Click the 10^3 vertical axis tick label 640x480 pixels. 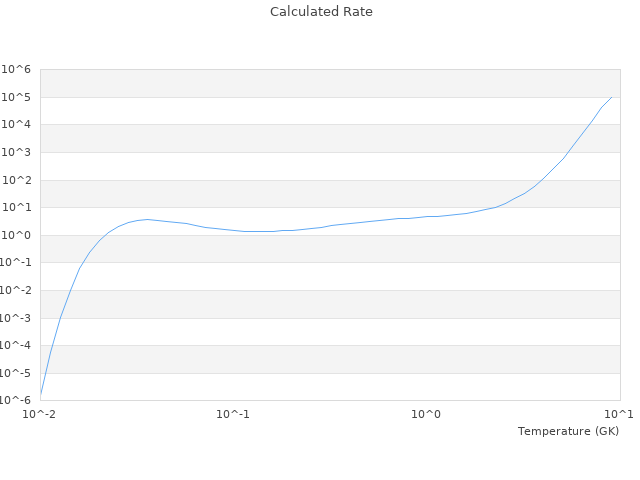tap(16, 153)
